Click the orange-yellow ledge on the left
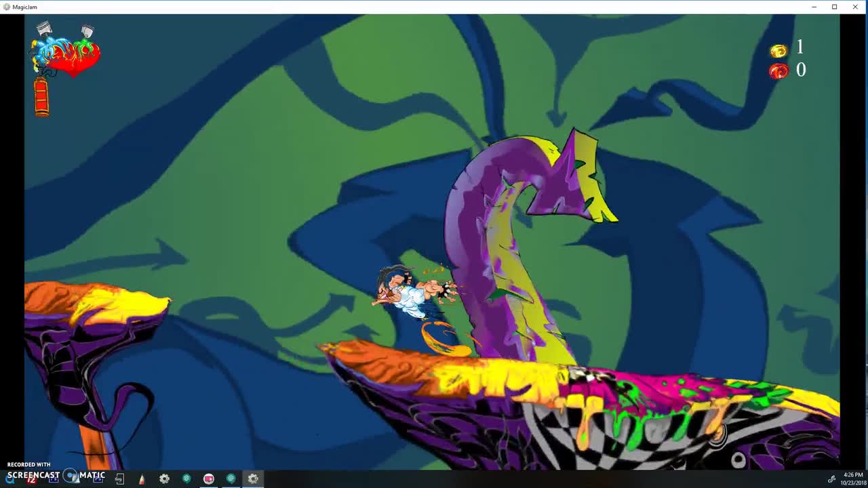Image resolution: width=868 pixels, height=488 pixels. [x=95, y=305]
